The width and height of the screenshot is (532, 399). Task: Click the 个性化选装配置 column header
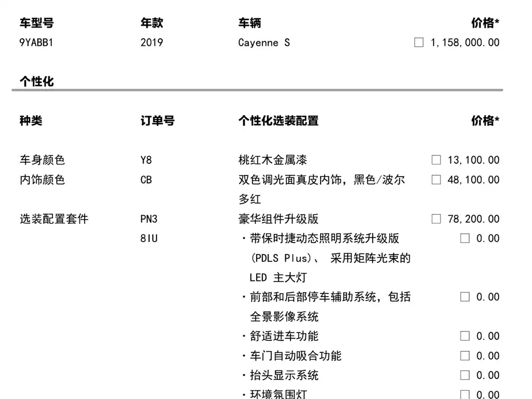278,121
